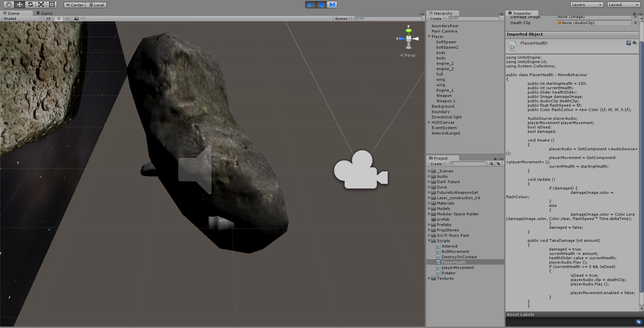This screenshot has width=644, height=328.
Task: Open Shaded draw mode dropdown
Action: [22, 19]
